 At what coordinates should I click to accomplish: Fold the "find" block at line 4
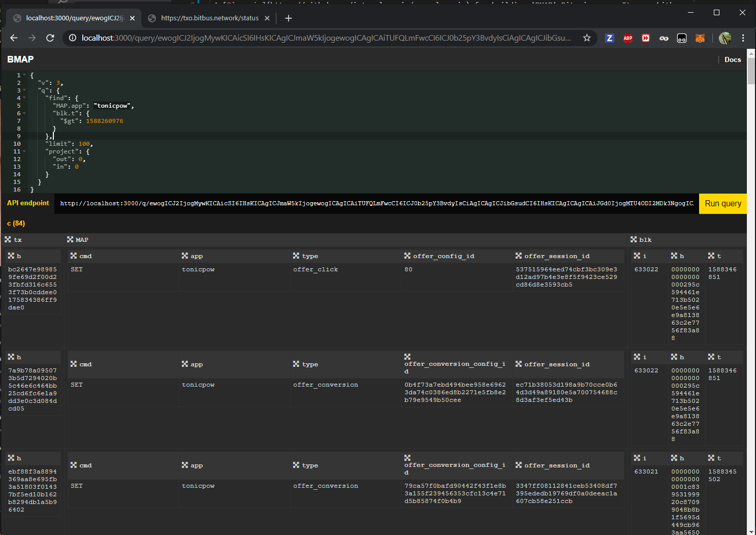pos(24,98)
